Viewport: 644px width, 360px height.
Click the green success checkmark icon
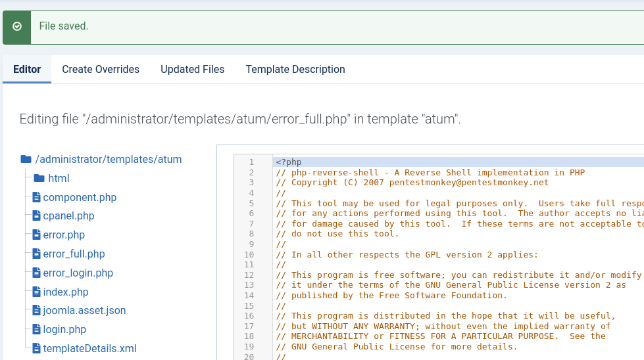point(17,26)
